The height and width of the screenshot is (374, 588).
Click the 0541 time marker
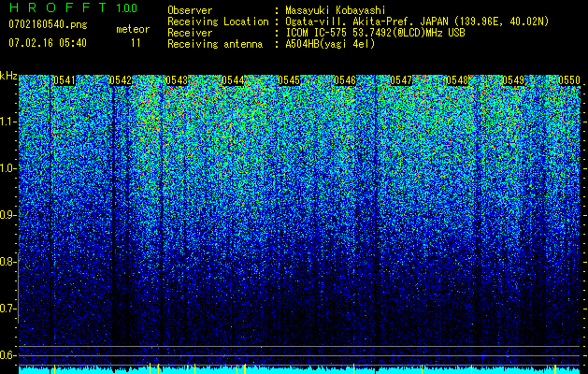point(65,80)
